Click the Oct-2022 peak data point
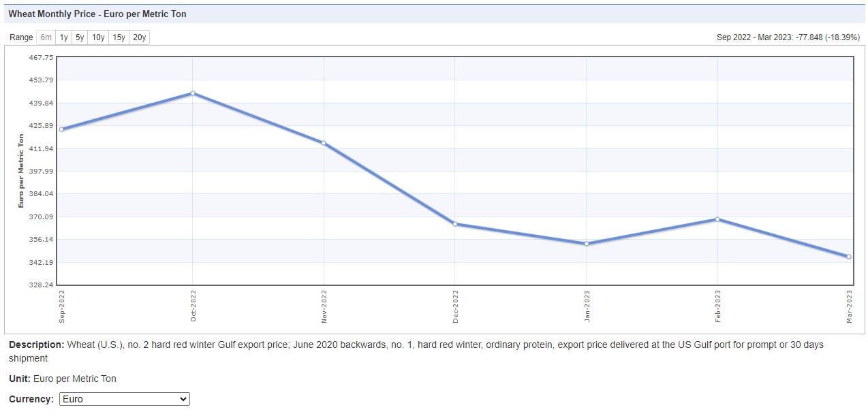This screenshot has height=416, width=868. 193,93
